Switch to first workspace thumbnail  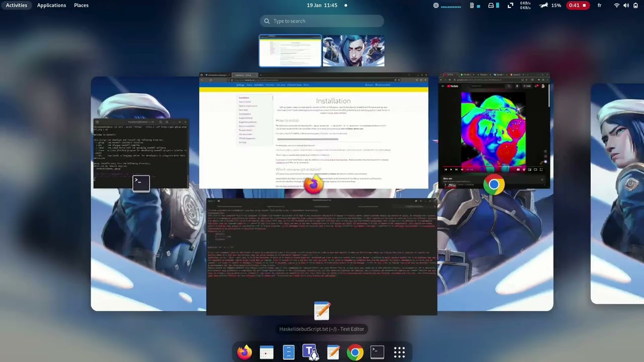point(290,51)
